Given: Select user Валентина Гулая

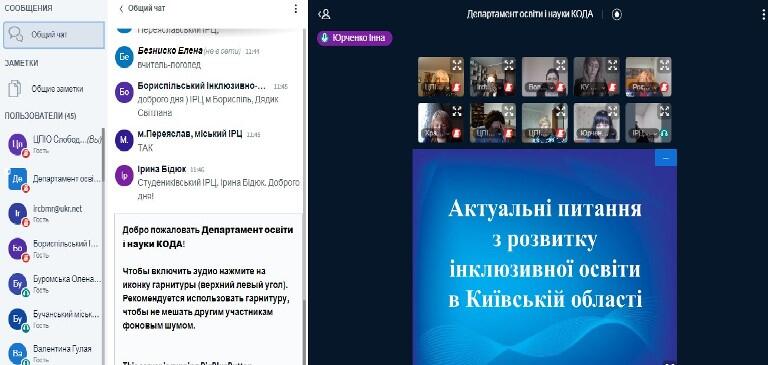Looking at the screenshot, I should pyautogui.click(x=54, y=353).
